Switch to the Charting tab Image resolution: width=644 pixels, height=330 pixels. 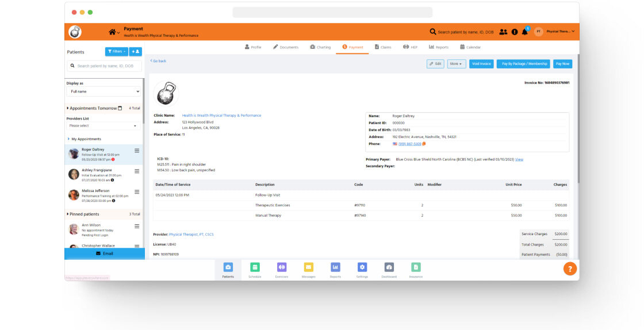click(x=320, y=47)
